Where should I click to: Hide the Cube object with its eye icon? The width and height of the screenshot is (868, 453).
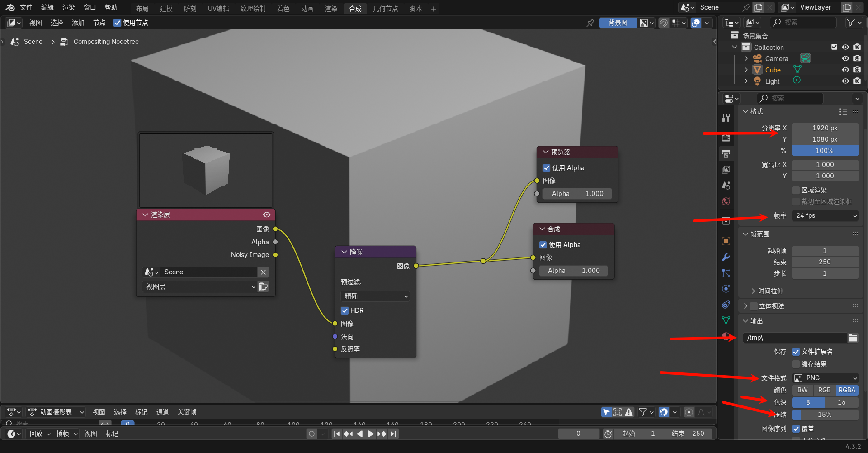point(845,70)
